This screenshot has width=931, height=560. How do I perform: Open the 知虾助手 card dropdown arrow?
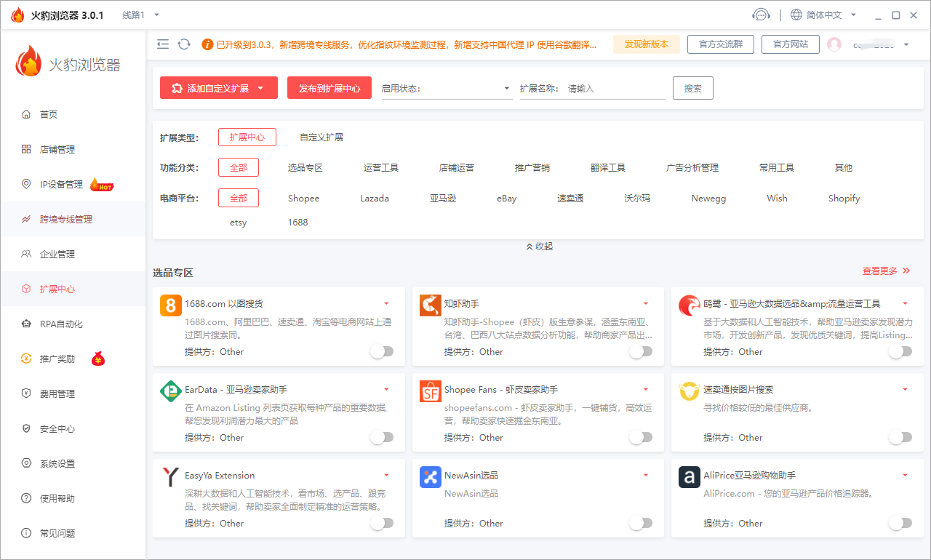point(645,303)
